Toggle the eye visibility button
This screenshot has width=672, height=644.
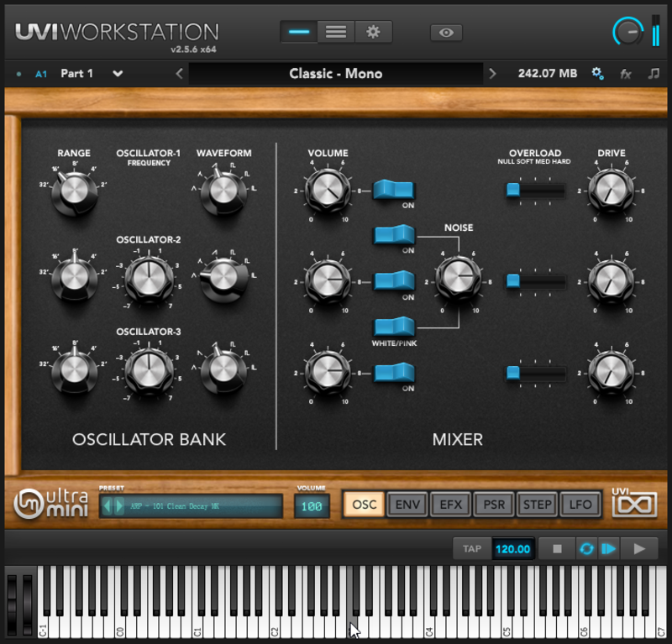point(446,33)
